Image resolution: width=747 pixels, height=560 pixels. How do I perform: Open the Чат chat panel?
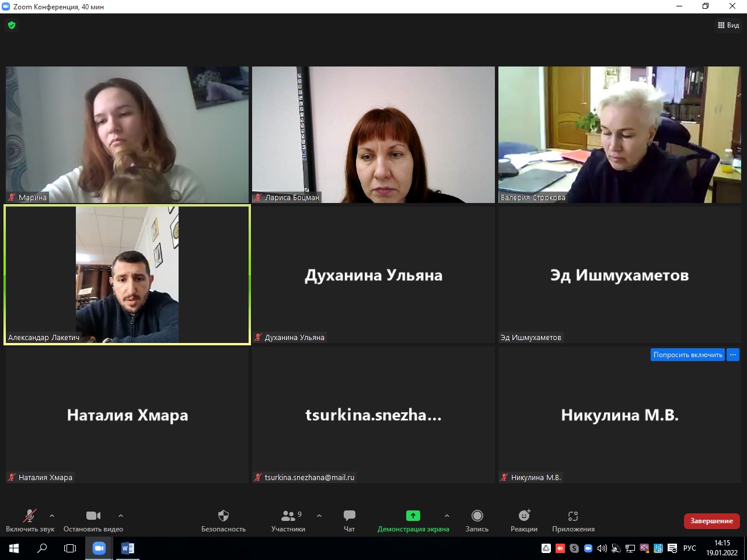(x=350, y=520)
